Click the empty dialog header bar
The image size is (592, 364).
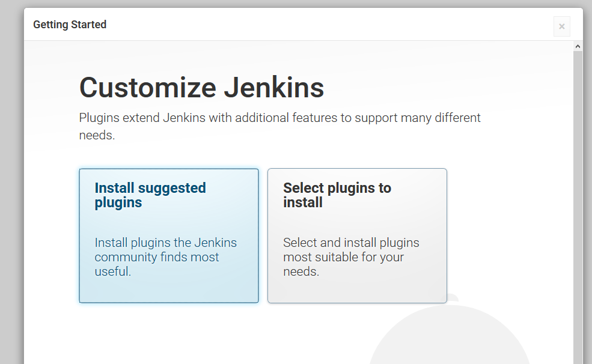coord(331,25)
